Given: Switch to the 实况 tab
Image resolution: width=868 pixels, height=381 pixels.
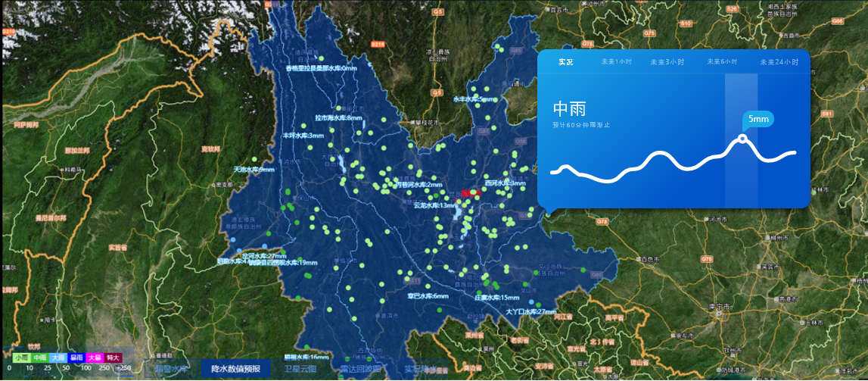Looking at the screenshot, I should (x=565, y=62).
